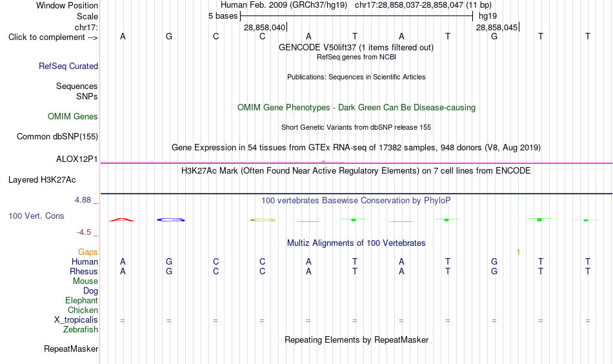Click the green OMIM Gene Phenotypes title
Viewport: 613px width, 364px height.
[x=357, y=108]
